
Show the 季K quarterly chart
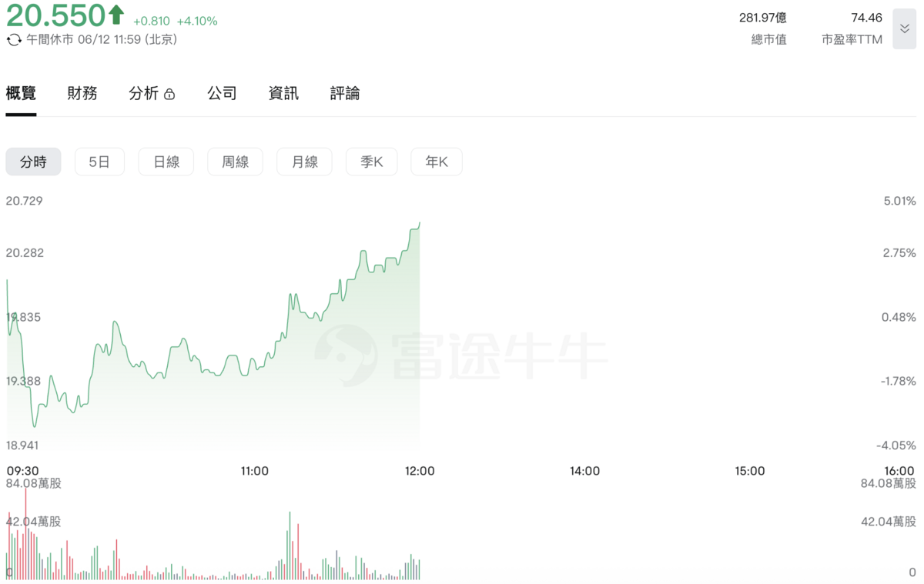(372, 162)
